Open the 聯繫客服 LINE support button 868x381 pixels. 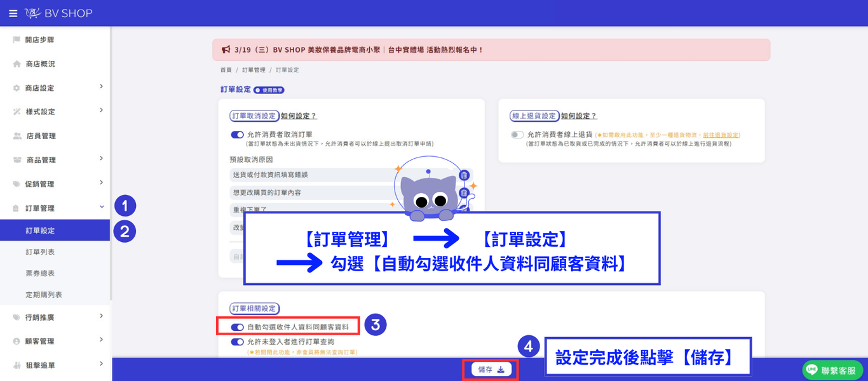click(x=833, y=371)
